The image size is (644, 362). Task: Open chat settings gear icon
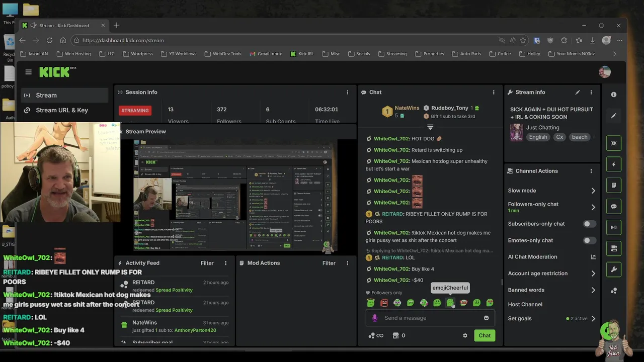click(465, 335)
